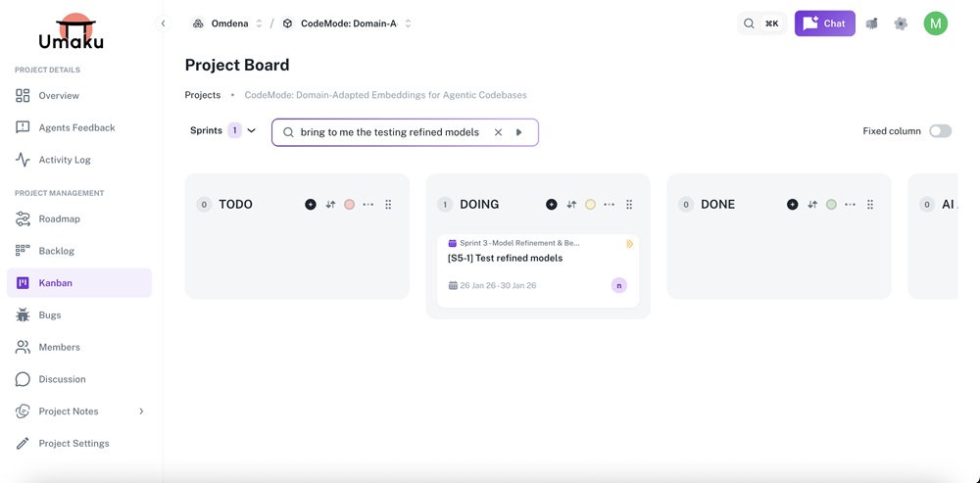The image size is (980, 483).
Task: Open the Chat button
Action: click(824, 24)
